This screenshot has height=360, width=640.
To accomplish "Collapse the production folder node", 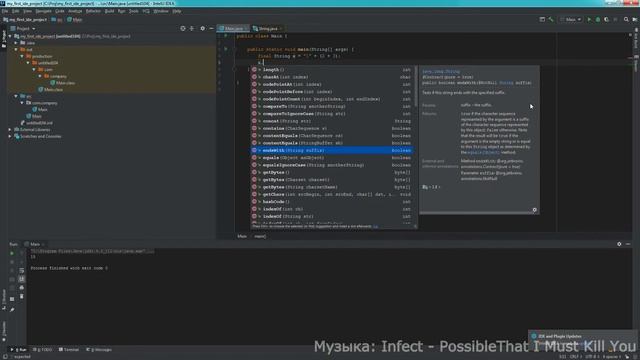I will 22,56.
